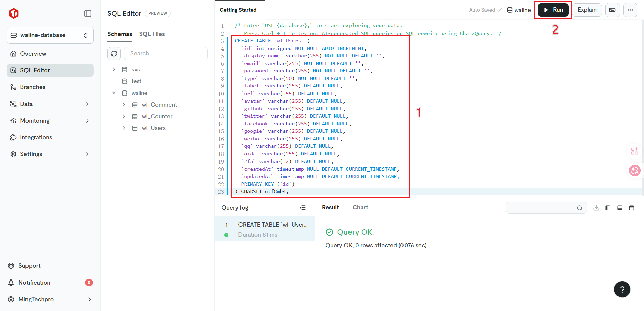Viewport: 644px width, 311px height.
Task: Switch result panel to bottom layout
Action: pos(620,208)
